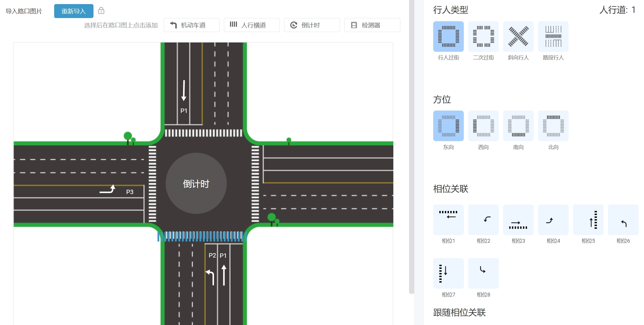Toggle the 东向 direction option
Image resolution: width=644 pixels, height=325 pixels.
click(x=448, y=126)
